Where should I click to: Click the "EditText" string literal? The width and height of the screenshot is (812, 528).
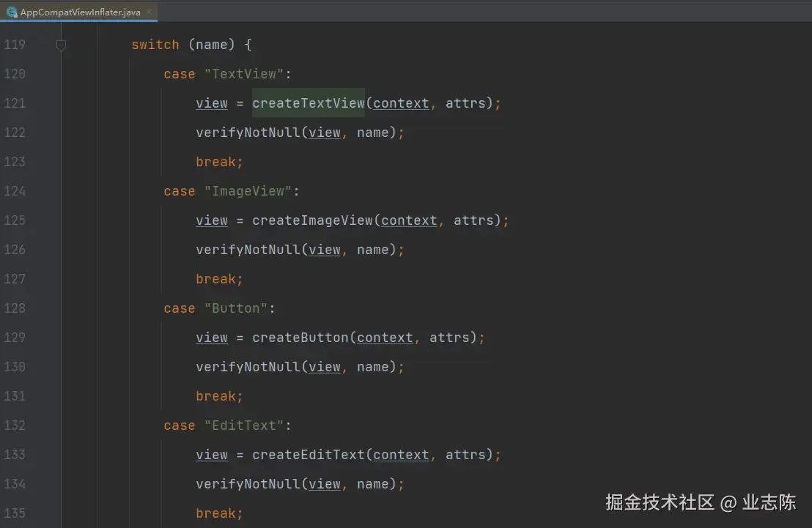coord(244,425)
